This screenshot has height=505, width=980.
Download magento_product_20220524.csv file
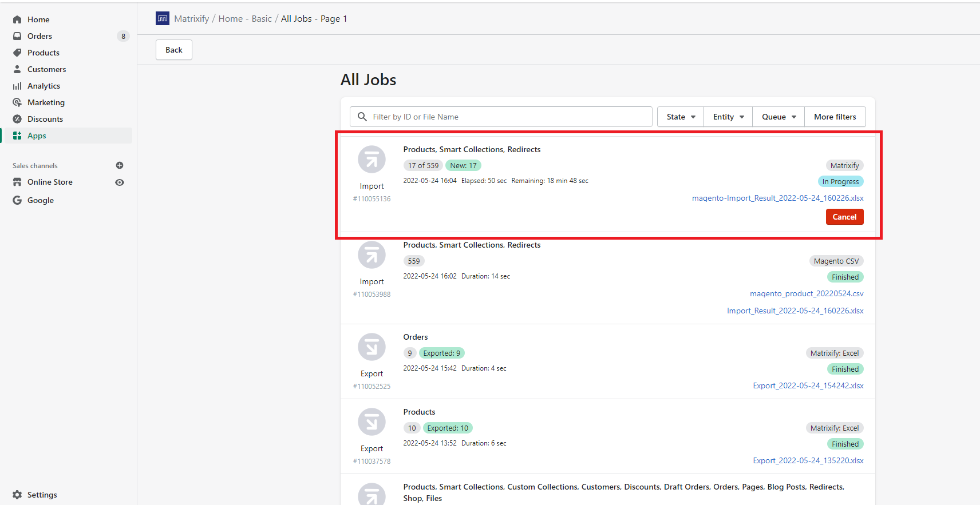806,293
